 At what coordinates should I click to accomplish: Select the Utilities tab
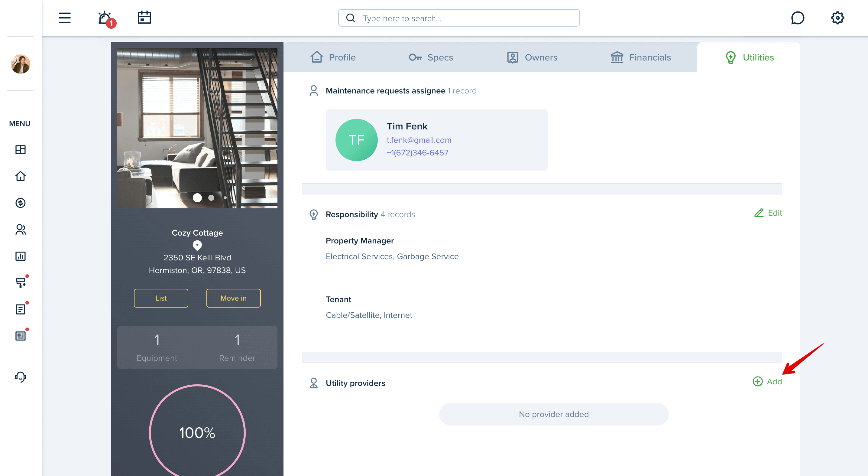[749, 57]
